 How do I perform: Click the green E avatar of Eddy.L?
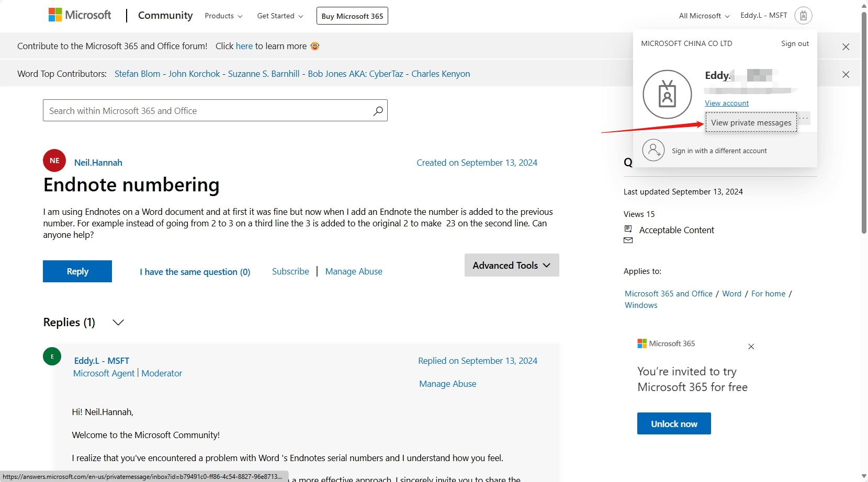tap(52, 357)
